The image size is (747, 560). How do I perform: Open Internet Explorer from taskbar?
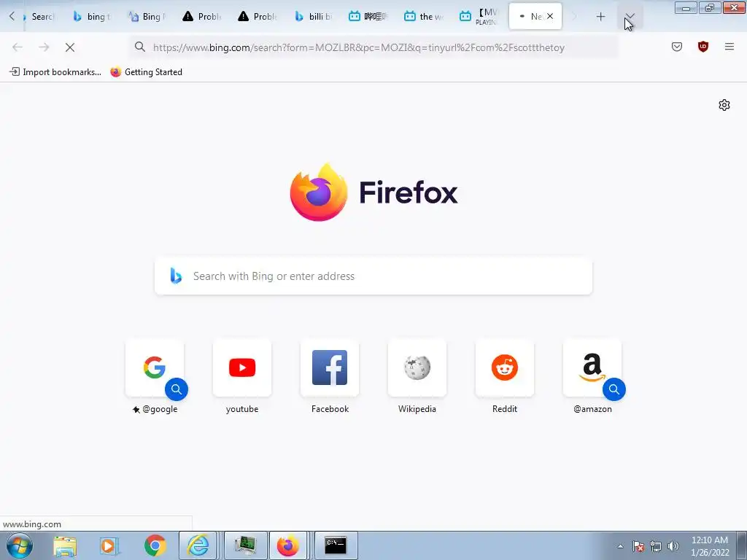pos(198,545)
